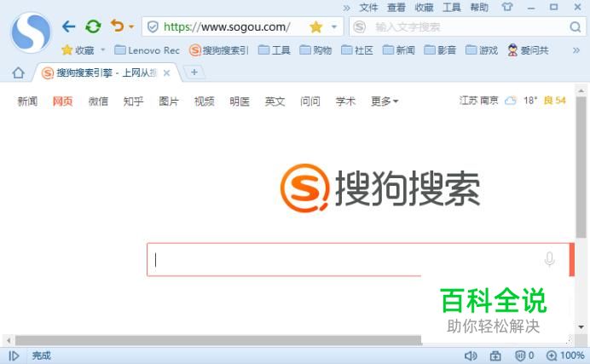Open the 影音 bookmark folder

[440, 50]
